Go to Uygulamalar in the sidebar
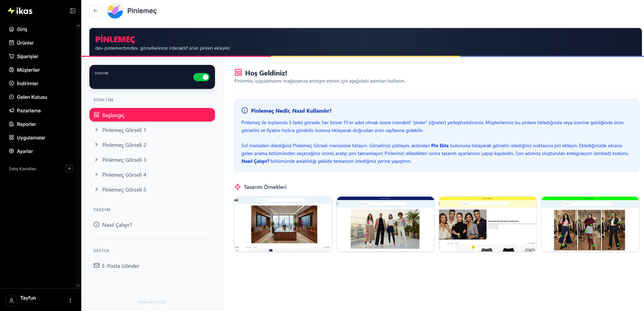Image resolution: width=644 pixels, height=311 pixels. (31, 138)
